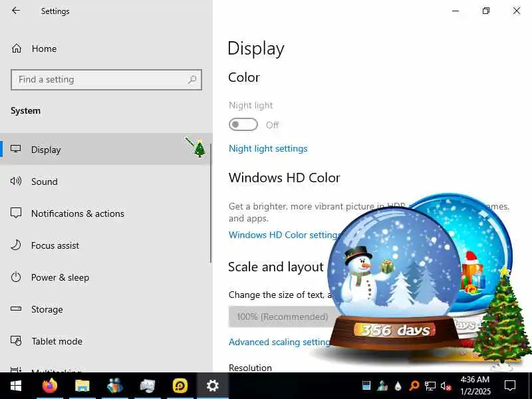Open File Explorer from the taskbar
Viewport: 532px width, 399px height.
(82, 386)
